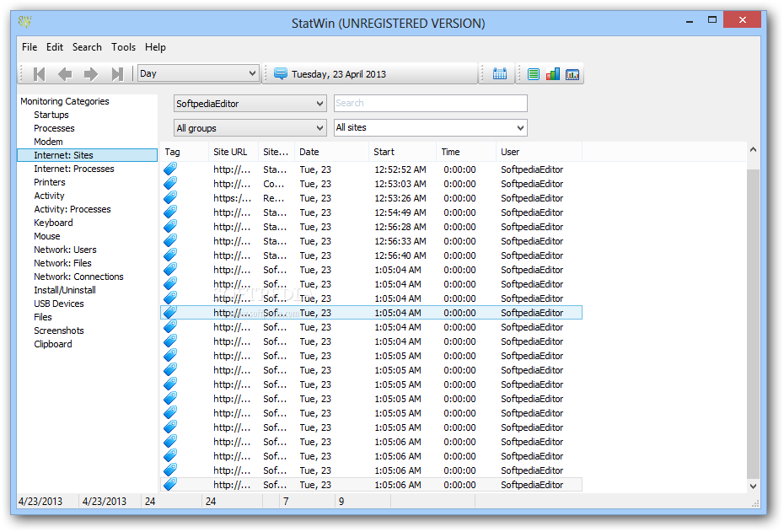Click the Site title column header

click(276, 152)
